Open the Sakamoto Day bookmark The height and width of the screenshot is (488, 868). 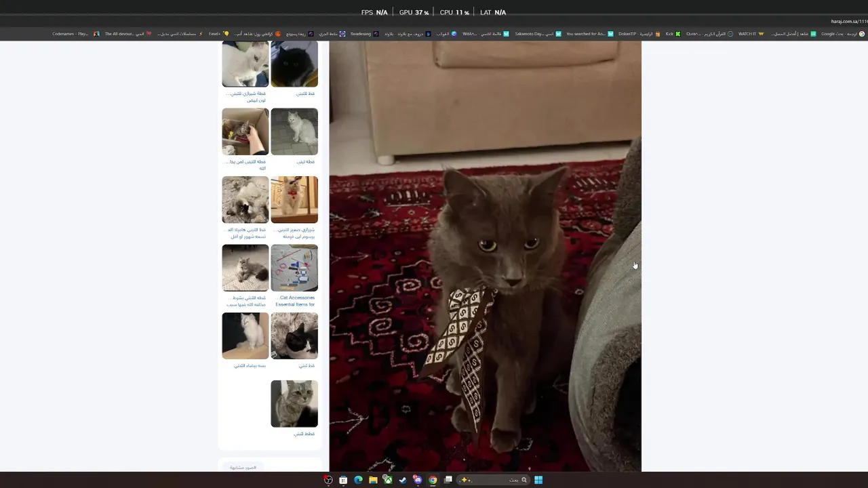[x=538, y=34]
